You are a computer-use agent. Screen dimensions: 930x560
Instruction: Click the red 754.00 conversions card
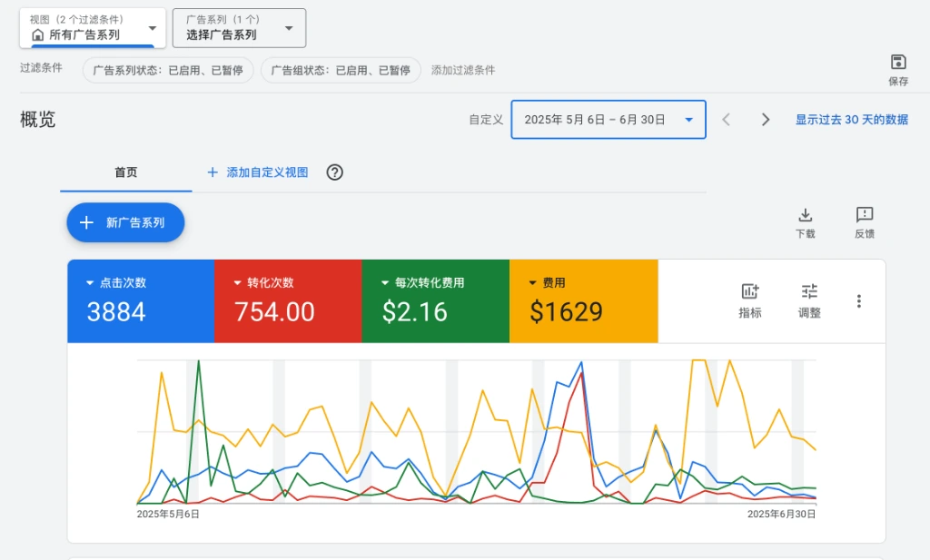[x=288, y=301]
